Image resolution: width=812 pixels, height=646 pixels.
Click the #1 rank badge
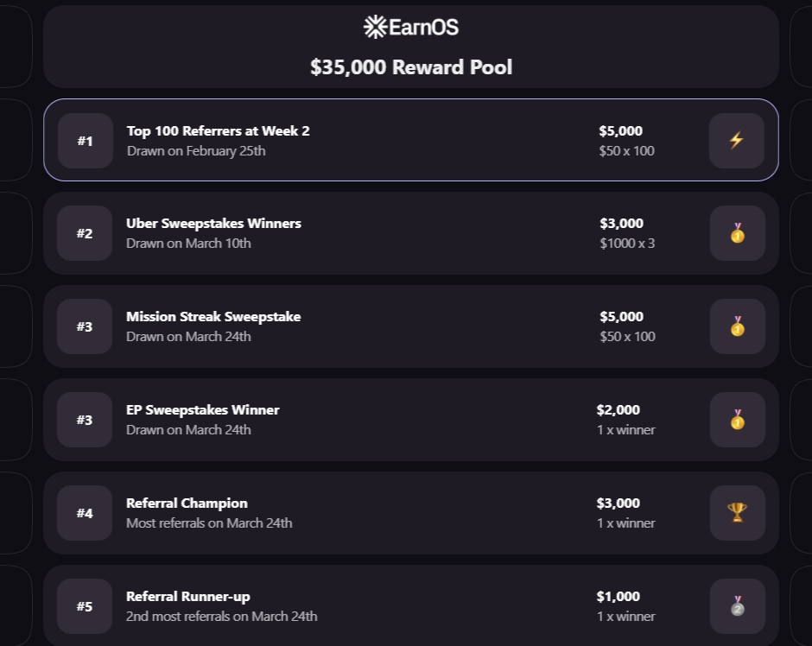85,141
